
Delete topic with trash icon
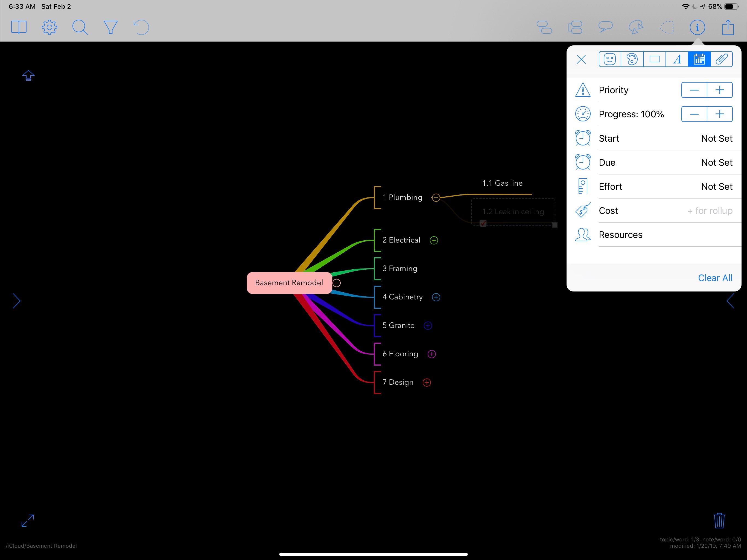pos(719,520)
